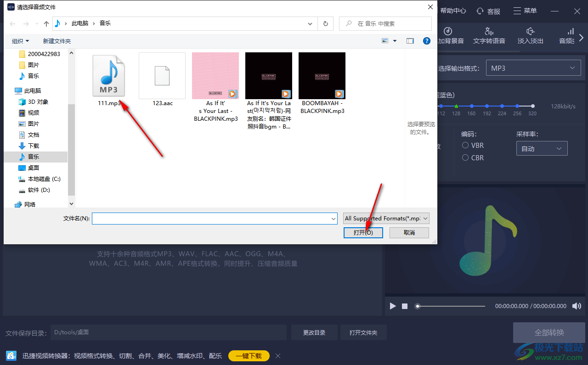Open 帮助中心 in the converter window

(453, 11)
